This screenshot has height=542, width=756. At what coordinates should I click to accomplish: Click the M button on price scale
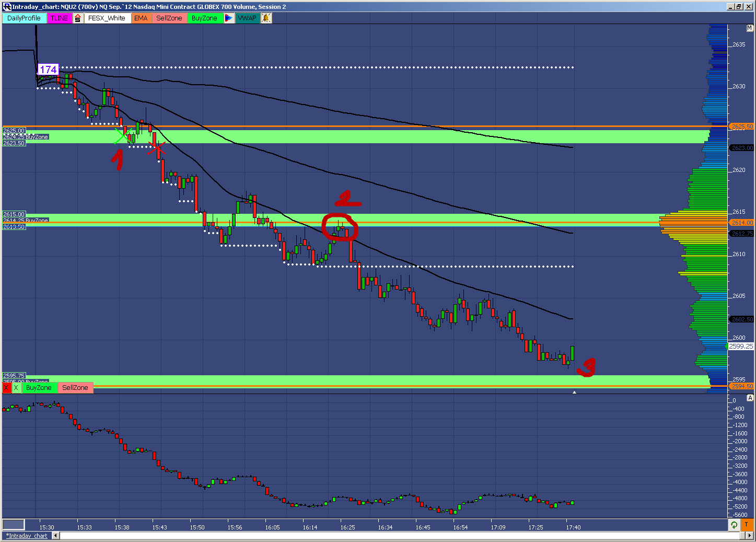pos(750,28)
